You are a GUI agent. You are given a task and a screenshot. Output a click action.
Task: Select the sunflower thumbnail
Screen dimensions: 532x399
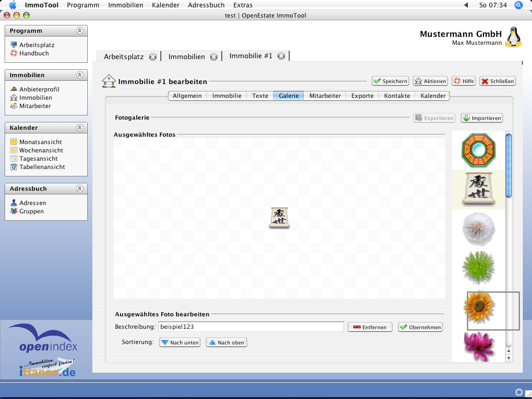479,307
